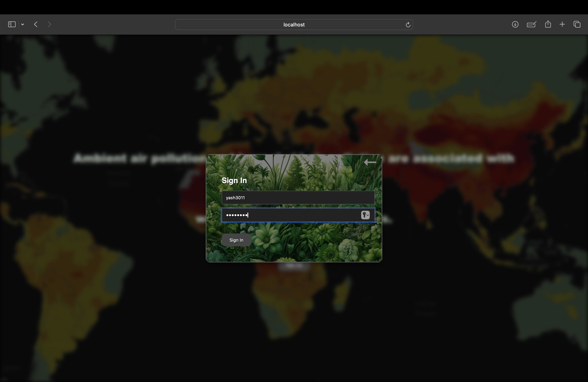Open the Share menu
This screenshot has width=588, height=382.
548,24
